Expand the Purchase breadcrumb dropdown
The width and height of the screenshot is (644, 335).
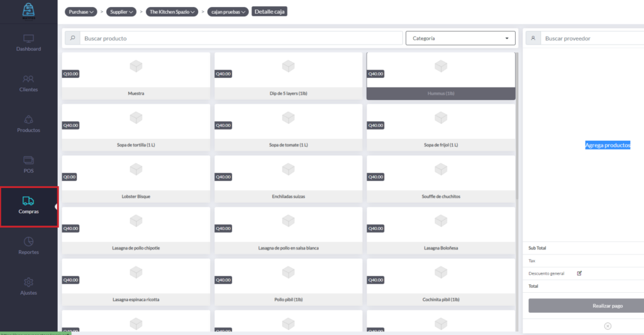point(81,12)
